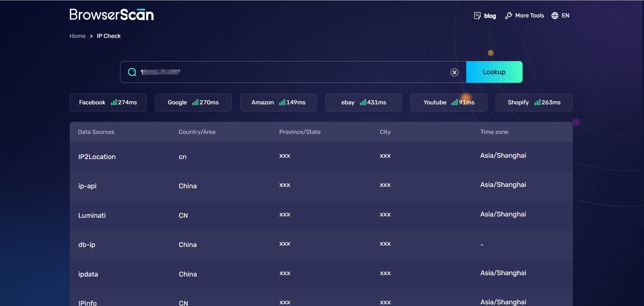Check Facebook 274ms latency card
Image resolution: width=644 pixels, height=306 pixels.
click(108, 102)
